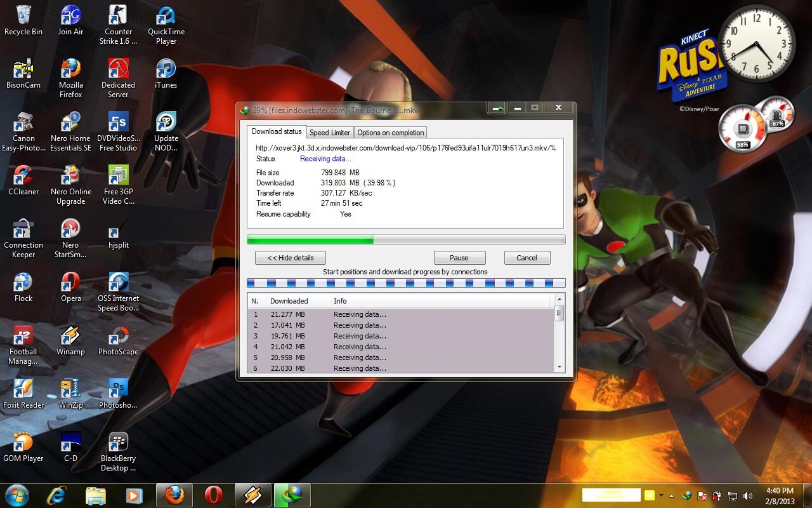This screenshot has height=508, width=812.
Task: Open Counter Strike 1.6 shortcut
Action: coord(118,25)
